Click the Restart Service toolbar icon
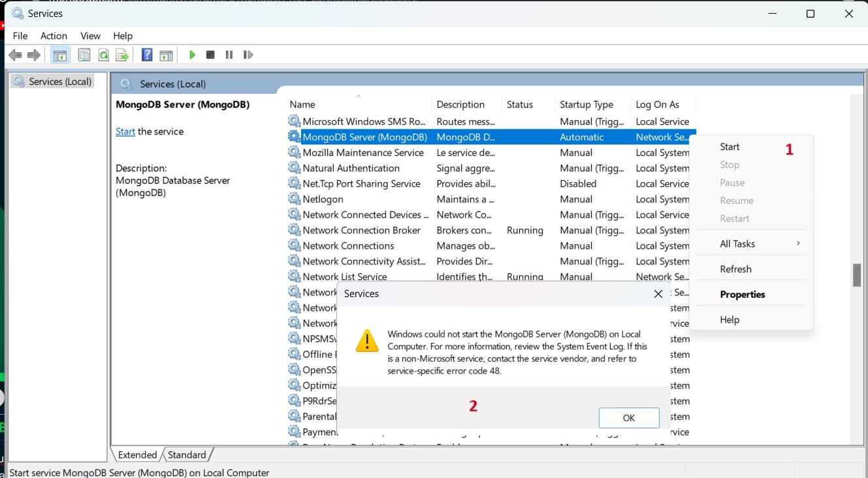The width and height of the screenshot is (868, 478). click(x=248, y=56)
